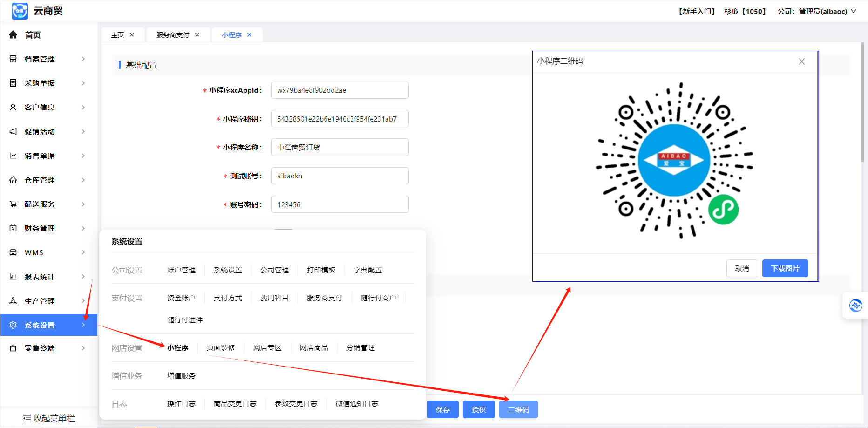Click the 授权 button
The image size is (868, 428).
click(x=479, y=409)
